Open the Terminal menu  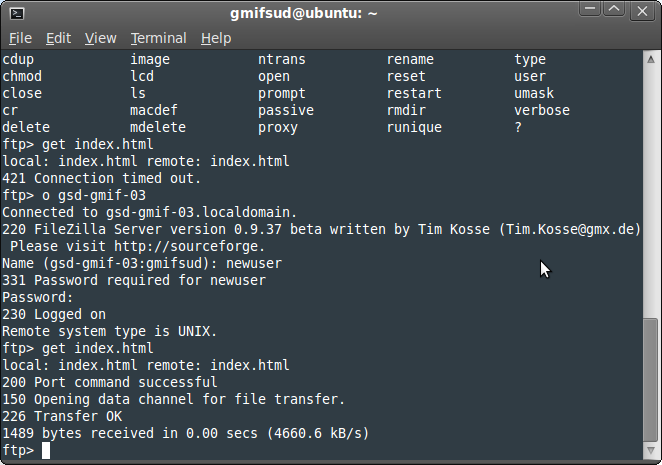point(158,38)
